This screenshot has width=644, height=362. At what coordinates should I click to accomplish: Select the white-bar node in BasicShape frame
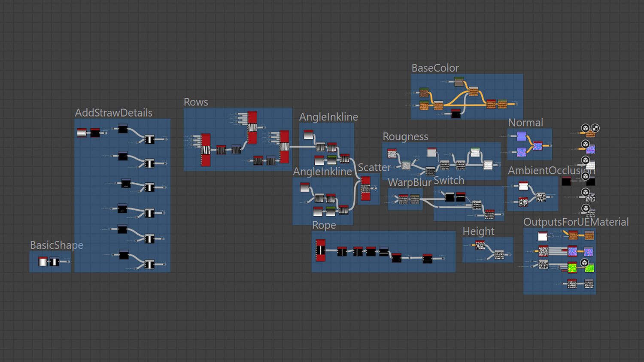click(55, 261)
